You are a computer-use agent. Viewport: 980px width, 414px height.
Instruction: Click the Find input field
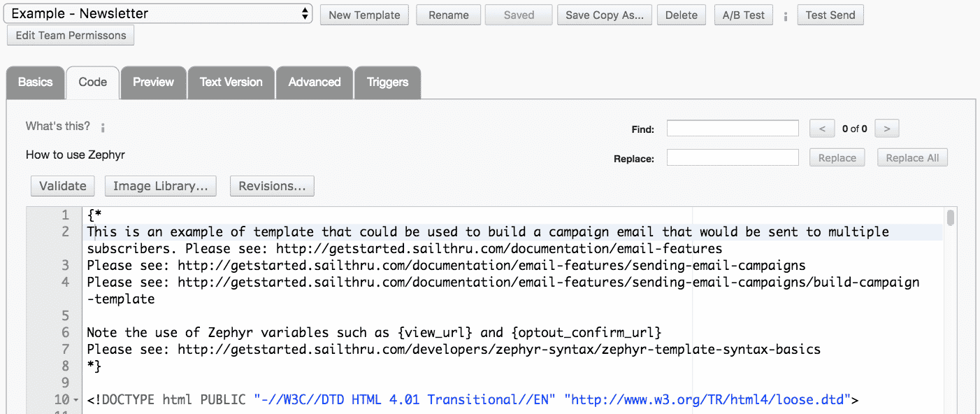tap(733, 129)
